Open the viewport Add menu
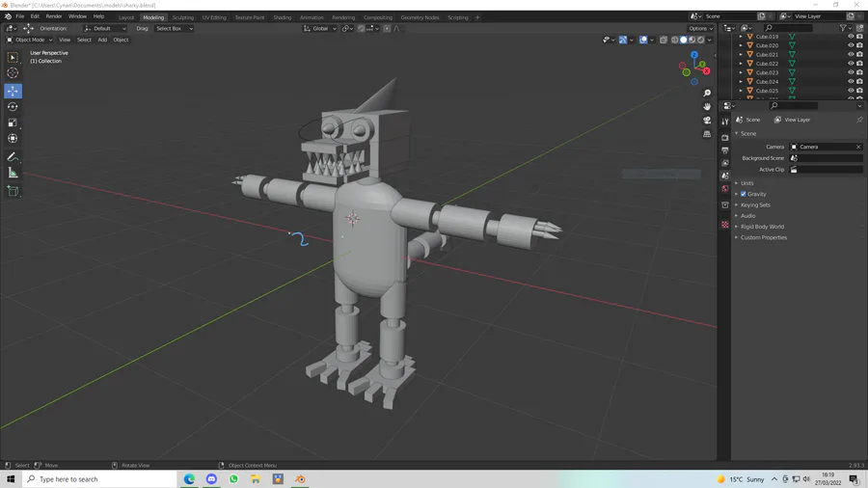The image size is (868, 488). pyautogui.click(x=102, y=40)
